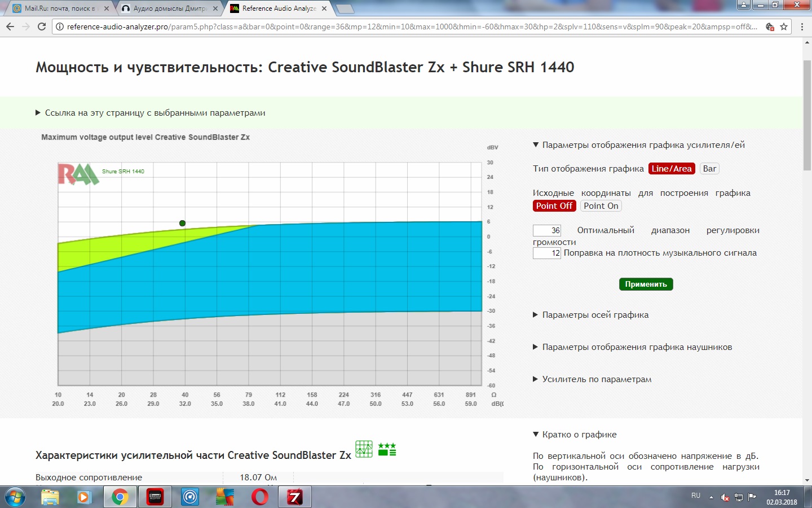Close the 'Аудио домыслы' tab

coord(215,8)
